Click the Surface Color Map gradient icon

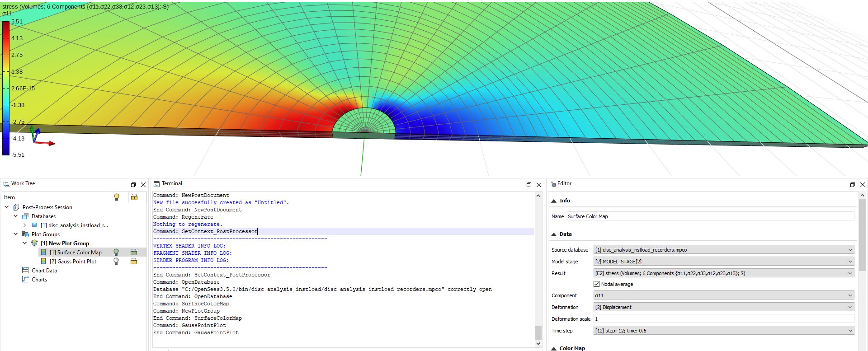(43, 252)
